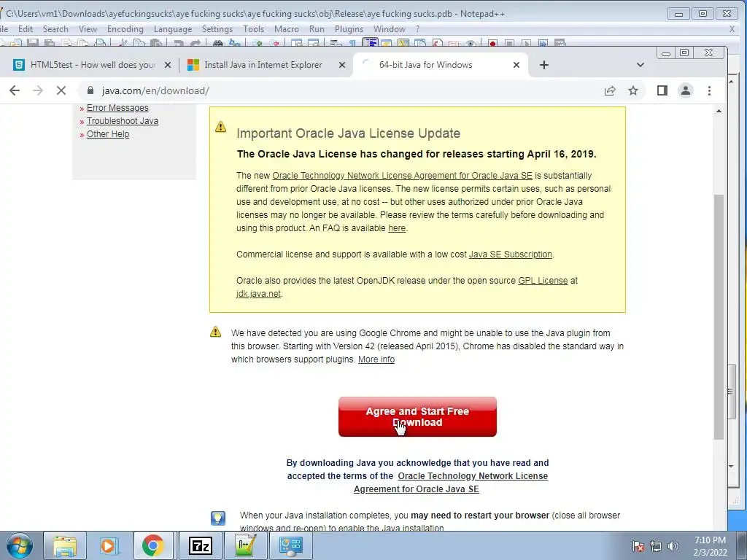The image size is (747, 560).
Task: Open a new tab with the plus button
Action: pos(544,65)
